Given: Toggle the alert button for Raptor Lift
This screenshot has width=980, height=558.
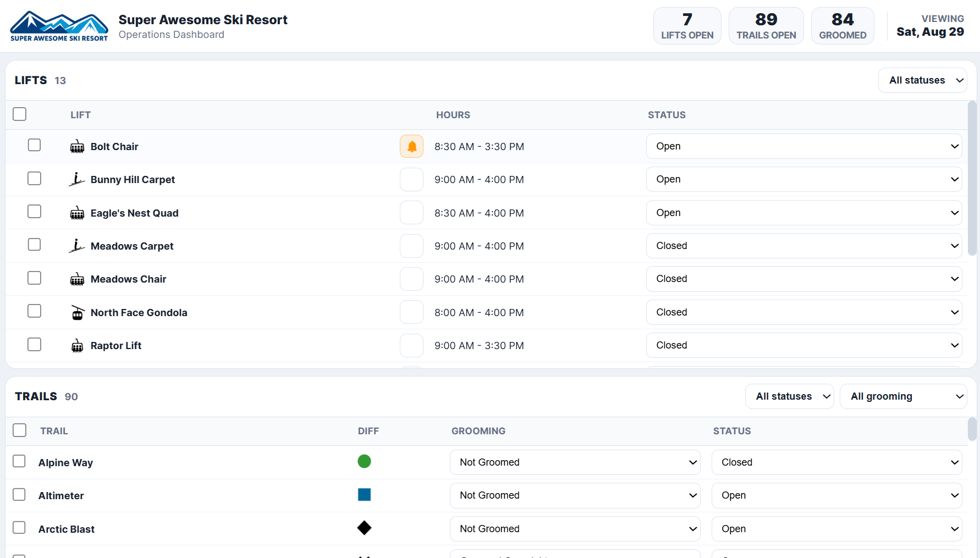Looking at the screenshot, I should (x=411, y=345).
